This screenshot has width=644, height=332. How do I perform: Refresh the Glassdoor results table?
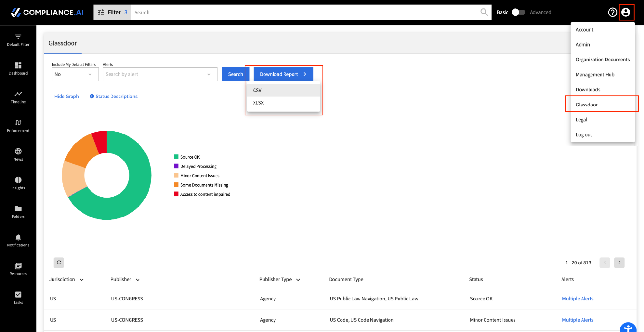59,263
